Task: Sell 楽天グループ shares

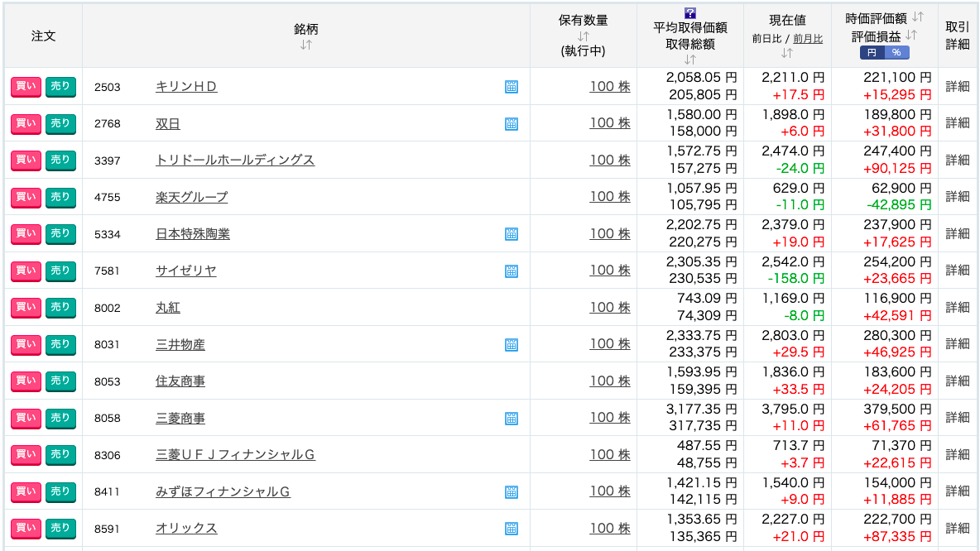Action: coord(60,198)
